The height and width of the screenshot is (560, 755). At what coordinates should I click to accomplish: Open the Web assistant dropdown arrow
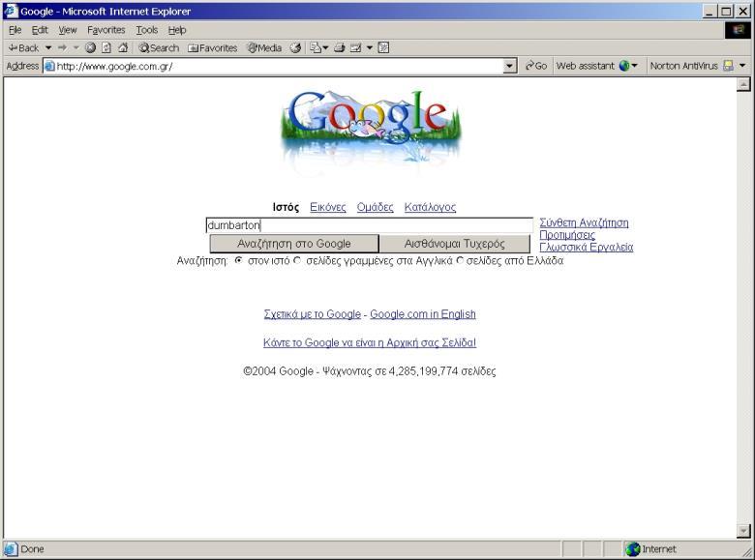[635, 66]
